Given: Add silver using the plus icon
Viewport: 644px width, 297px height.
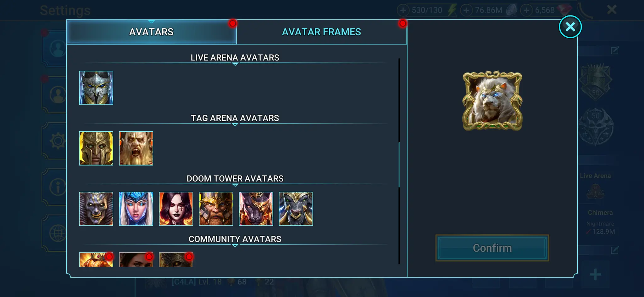Looking at the screenshot, I should pyautogui.click(x=466, y=10).
